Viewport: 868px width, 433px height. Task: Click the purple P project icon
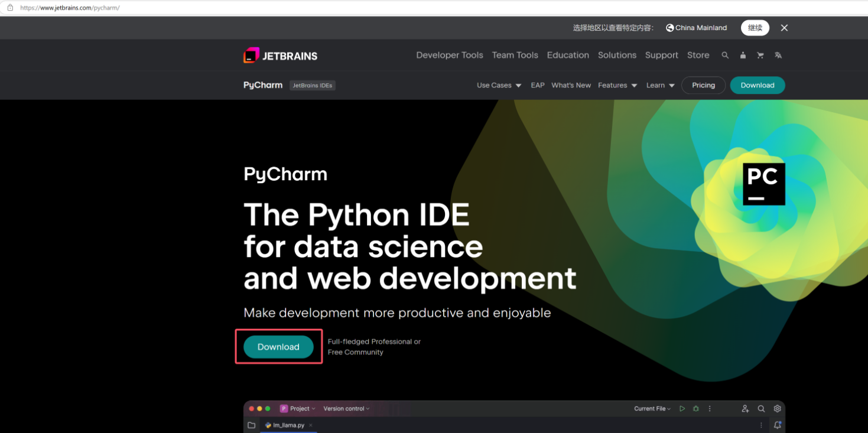click(284, 409)
